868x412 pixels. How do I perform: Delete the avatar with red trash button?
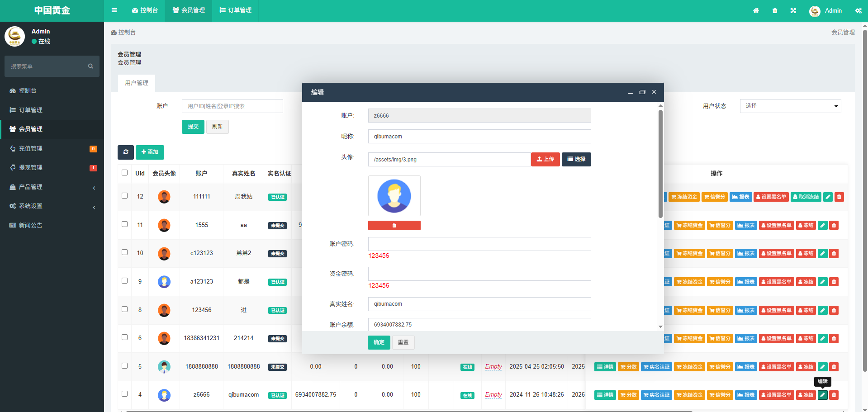click(394, 226)
